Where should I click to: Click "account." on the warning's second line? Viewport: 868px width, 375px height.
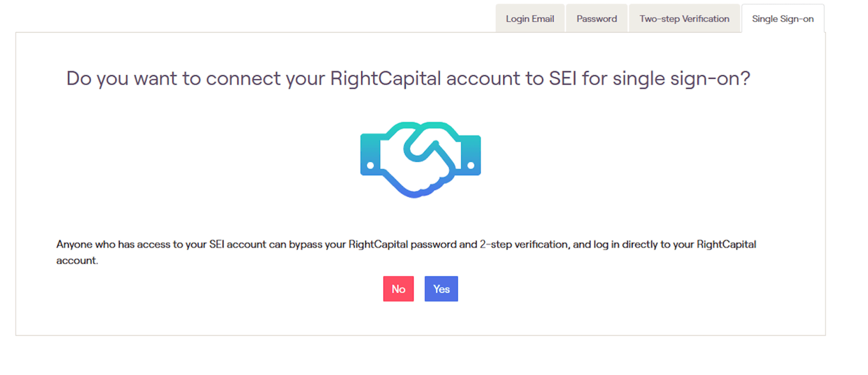point(77,260)
